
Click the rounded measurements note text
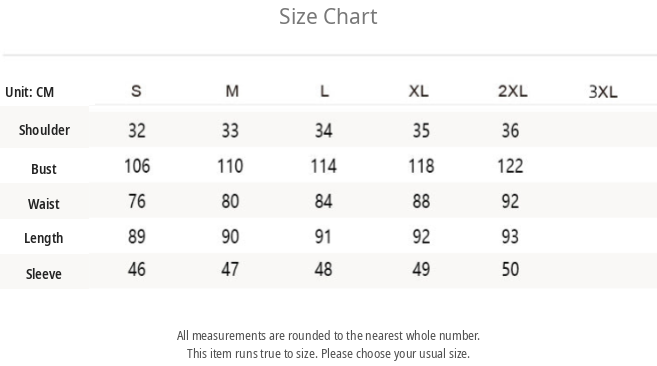click(x=328, y=335)
